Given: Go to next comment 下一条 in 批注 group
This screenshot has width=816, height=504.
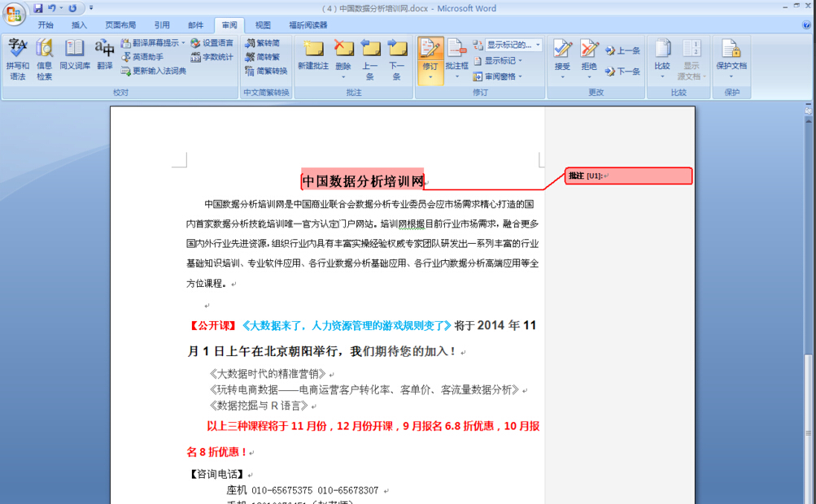Looking at the screenshot, I should pyautogui.click(x=396, y=59).
